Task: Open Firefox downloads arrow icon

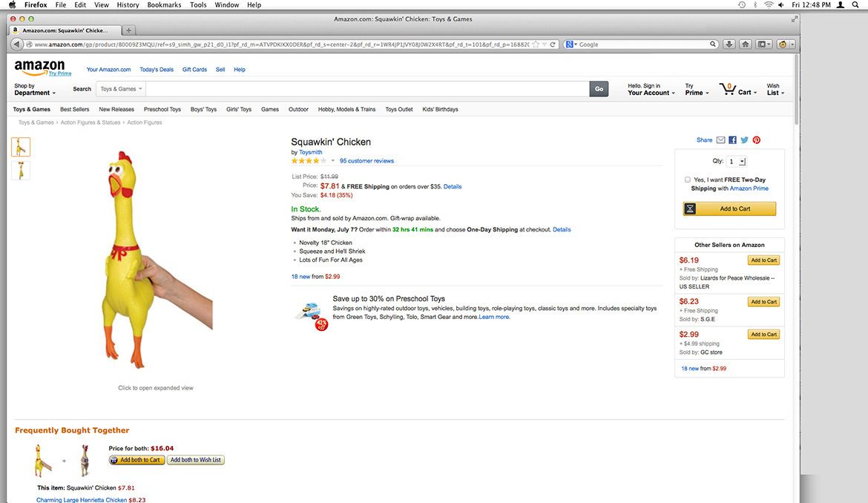Action: (729, 45)
